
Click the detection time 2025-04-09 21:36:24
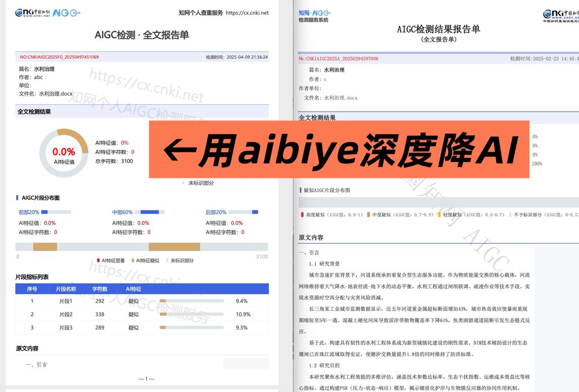tap(247, 57)
